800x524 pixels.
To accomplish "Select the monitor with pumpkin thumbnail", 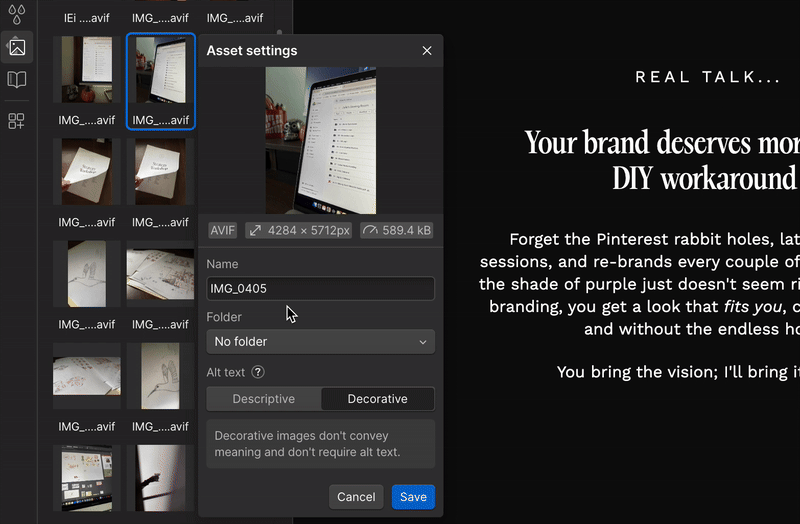I will click(x=87, y=70).
